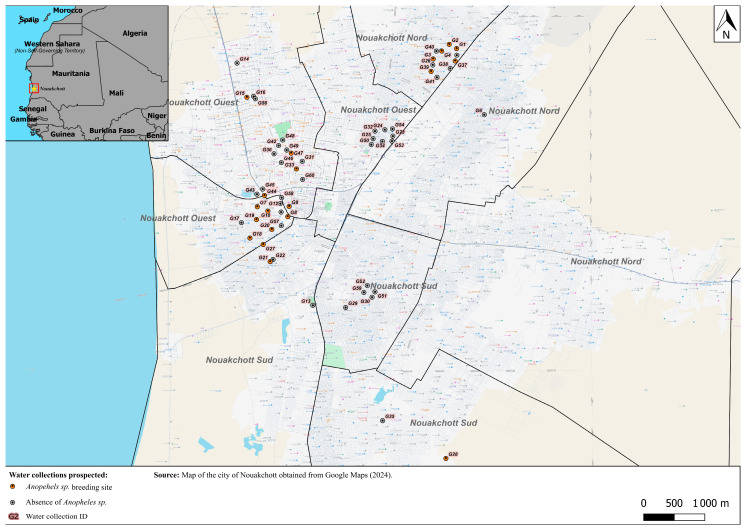Image resolution: width=746 pixels, height=530 pixels.
Task: Click the yellow star Nouakchott locator in inset
Action: click(34, 88)
